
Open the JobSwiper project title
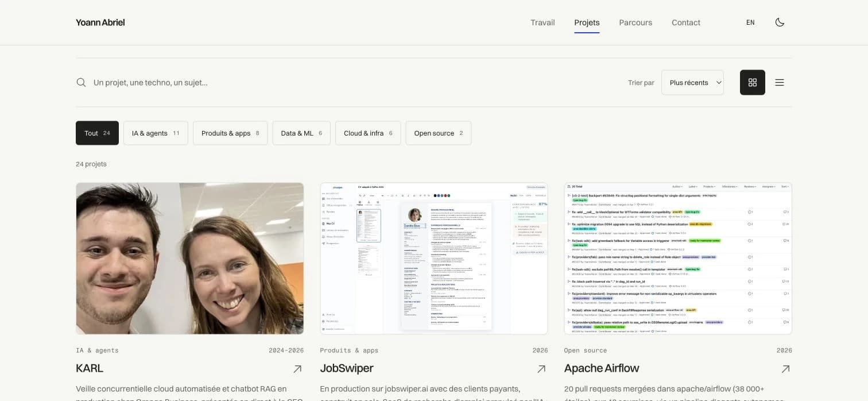[x=347, y=368]
